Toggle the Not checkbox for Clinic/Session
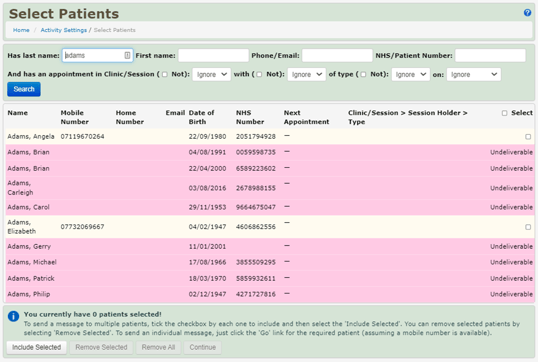The image size is (538, 362). (165, 74)
